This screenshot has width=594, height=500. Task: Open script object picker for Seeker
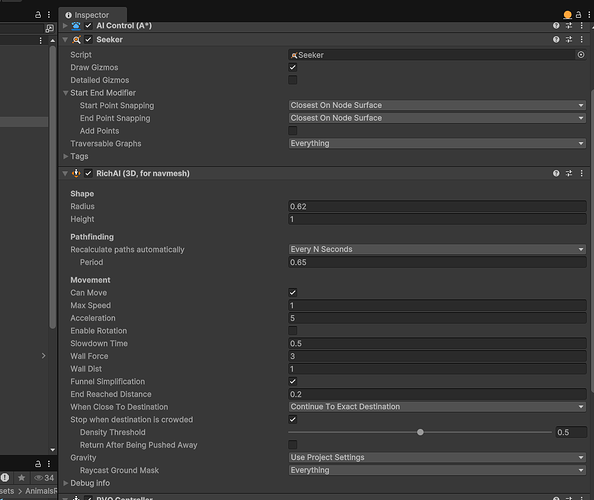click(581, 55)
